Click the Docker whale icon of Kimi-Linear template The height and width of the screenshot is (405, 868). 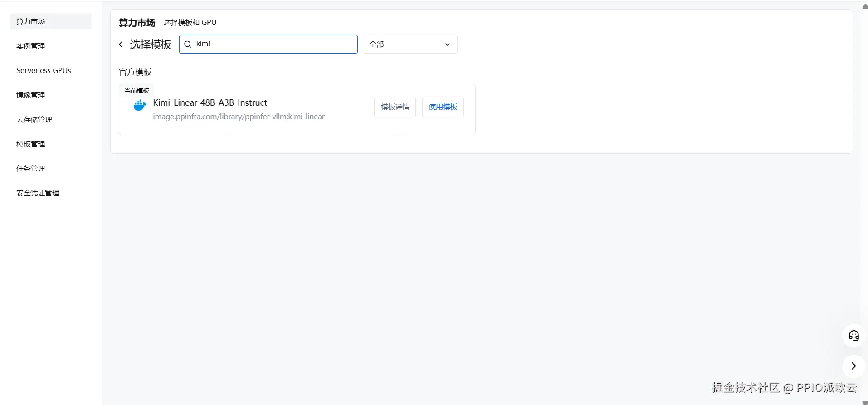[140, 105]
